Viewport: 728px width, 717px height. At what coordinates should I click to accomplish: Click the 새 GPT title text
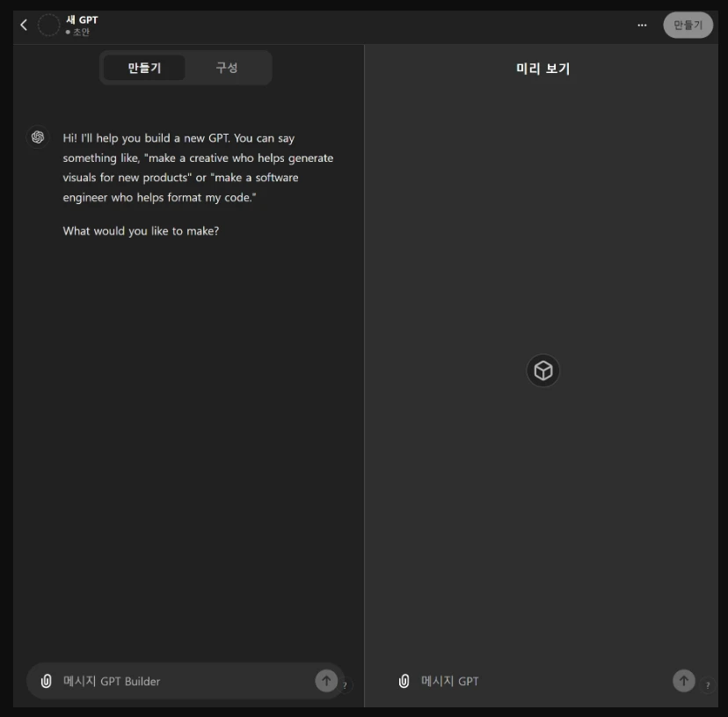[x=82, y=19]
